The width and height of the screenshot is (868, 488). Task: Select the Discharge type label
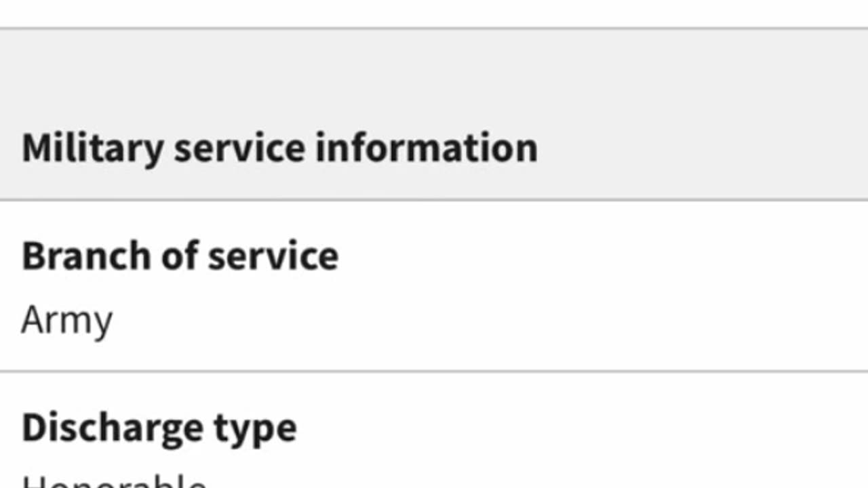tap(159, 428)
